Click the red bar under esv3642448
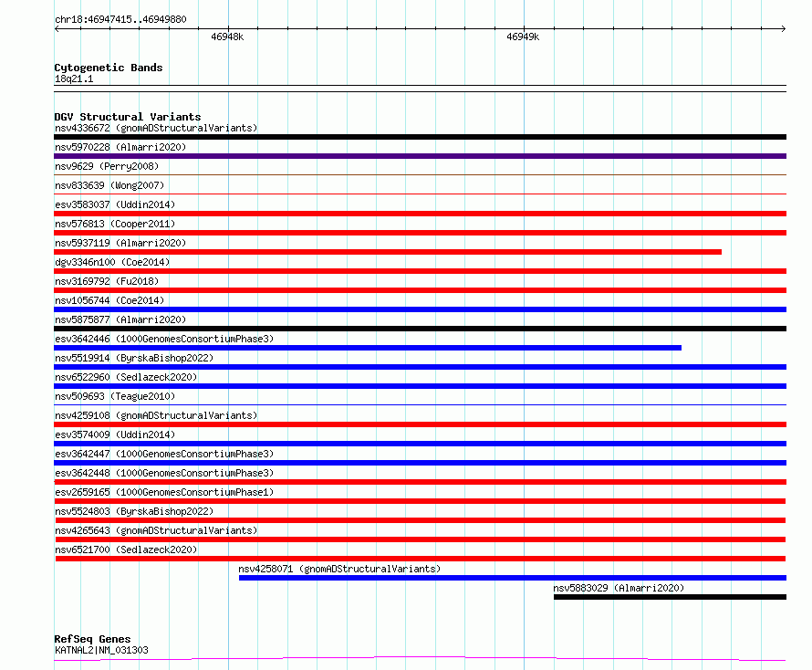 420,482
